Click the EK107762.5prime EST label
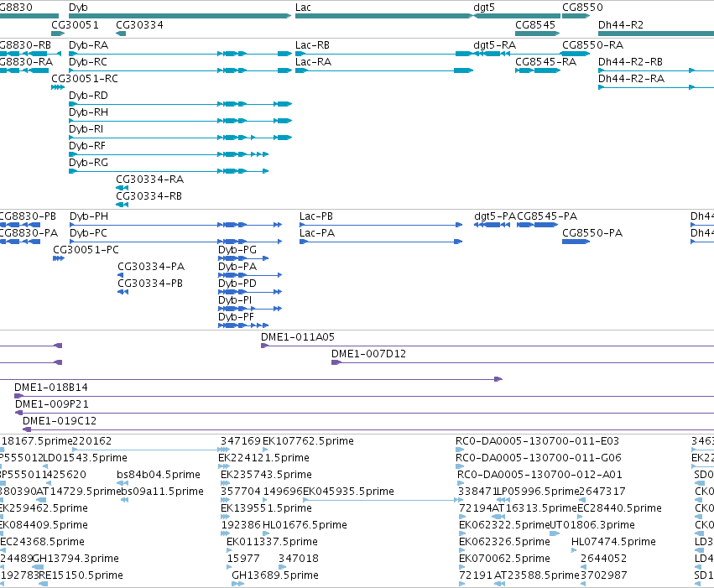This screenshot has width=714, height=588. click(x=308, y=441)
